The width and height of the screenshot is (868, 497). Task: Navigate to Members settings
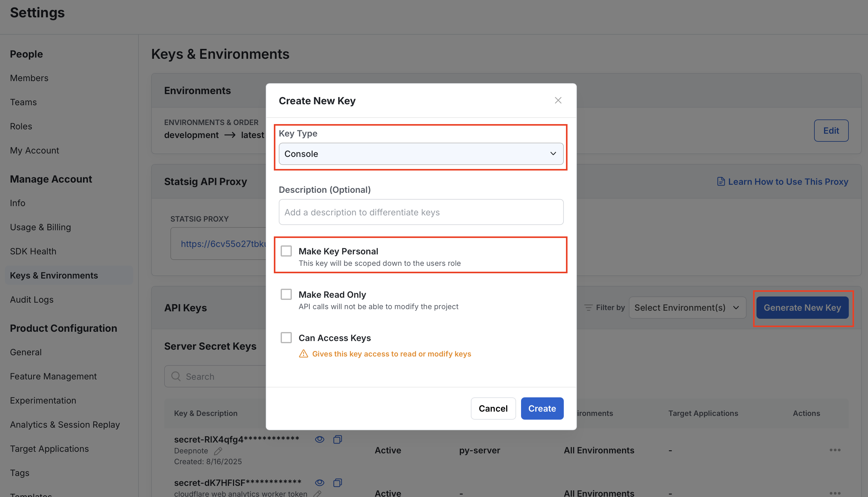[29, 78]
